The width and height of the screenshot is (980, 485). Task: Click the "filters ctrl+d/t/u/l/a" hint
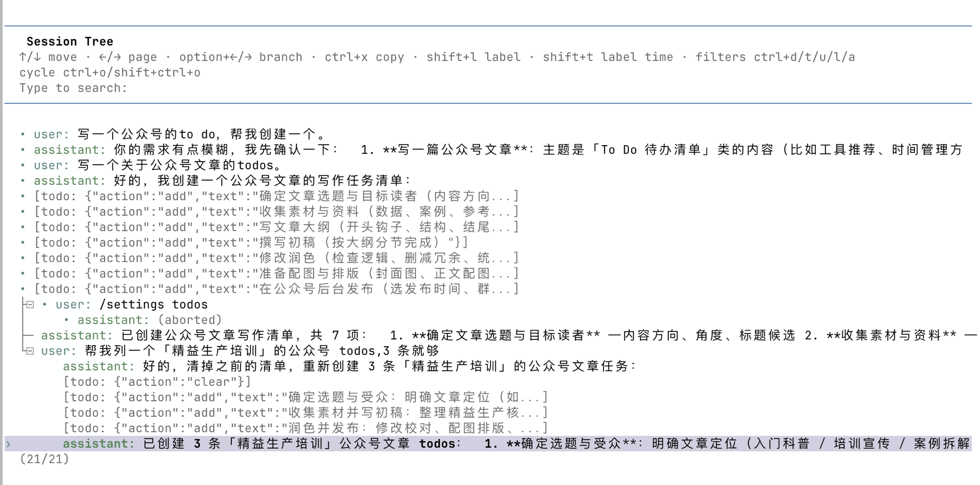[775, 57]
